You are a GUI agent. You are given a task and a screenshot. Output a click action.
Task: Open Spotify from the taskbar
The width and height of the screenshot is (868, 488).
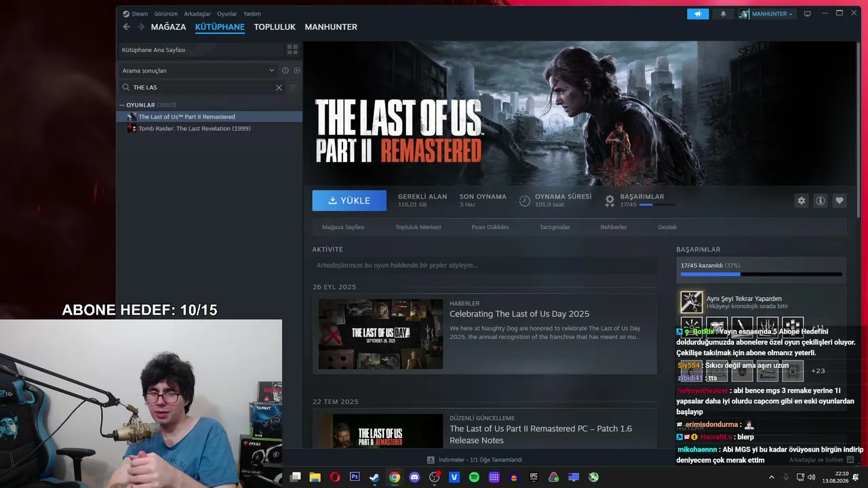474,477
